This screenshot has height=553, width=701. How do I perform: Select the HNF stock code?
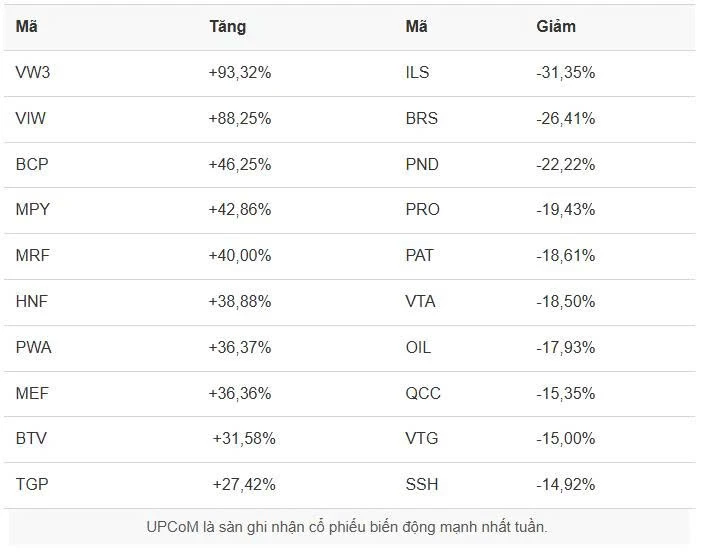[x=32, y=301]
